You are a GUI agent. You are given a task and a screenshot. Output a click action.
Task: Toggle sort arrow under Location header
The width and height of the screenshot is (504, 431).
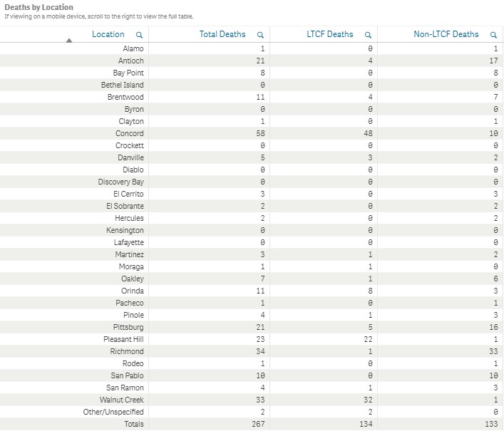(x=68, y=41)
